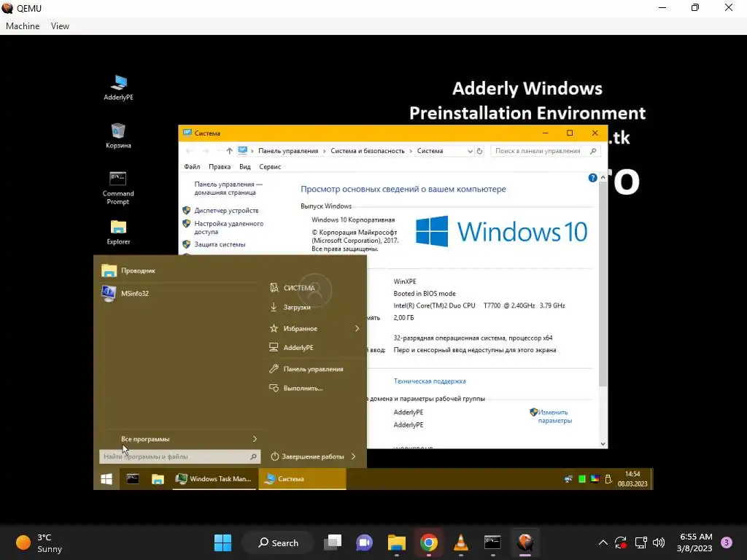Click the guest Windows start button
This screenshot has height=560, width=747.
click(x=107, y=479)
